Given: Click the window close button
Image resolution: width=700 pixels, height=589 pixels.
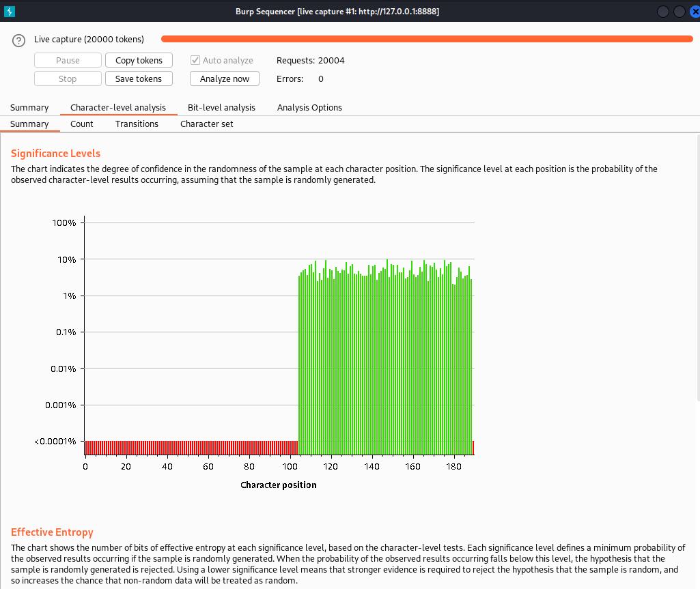Looking at the screenshot, I should (695, 12).
